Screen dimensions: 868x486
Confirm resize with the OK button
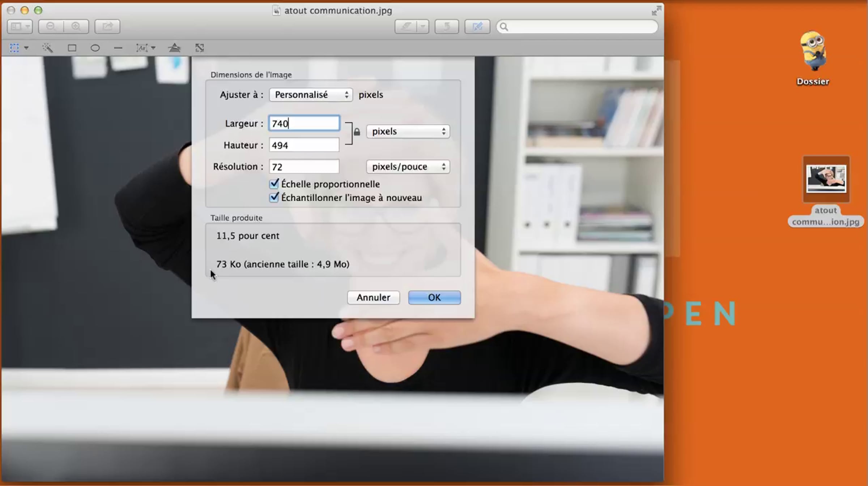click(434, 297)
